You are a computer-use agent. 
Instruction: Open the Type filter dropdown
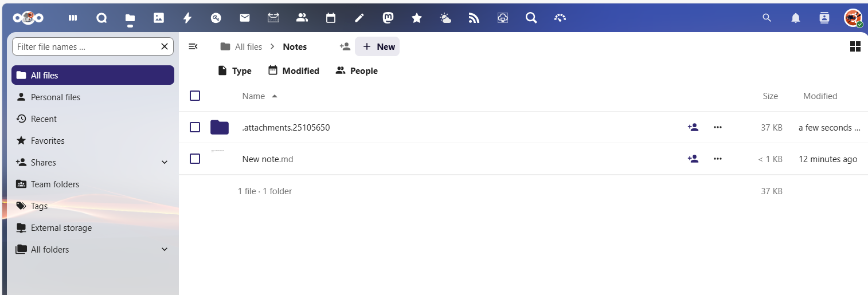pyautogui.click(x=234, y=71)
